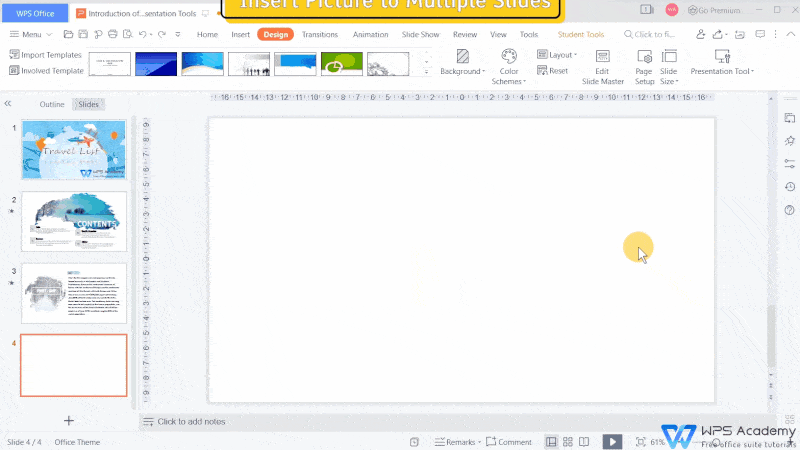The width and height of the screenshot is (800, 450).
Task: Open the Transitions tab
Action: tap(319, 34)
